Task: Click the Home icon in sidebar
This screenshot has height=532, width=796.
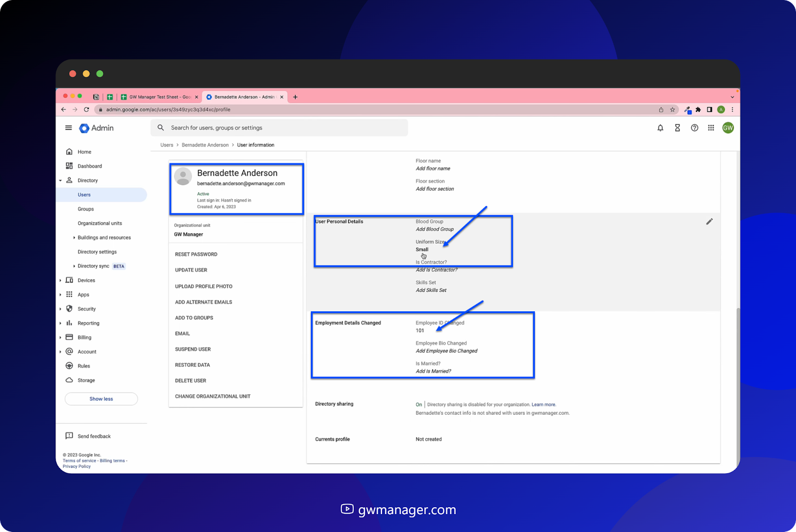Action: pos(69,152)
